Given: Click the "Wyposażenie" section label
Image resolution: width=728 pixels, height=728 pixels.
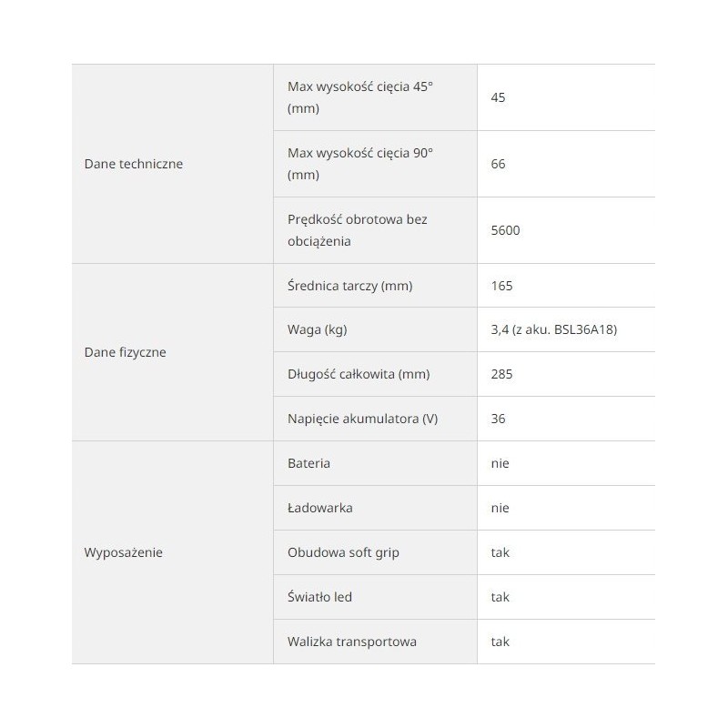Looking at the screenshot, I should 123,552.
